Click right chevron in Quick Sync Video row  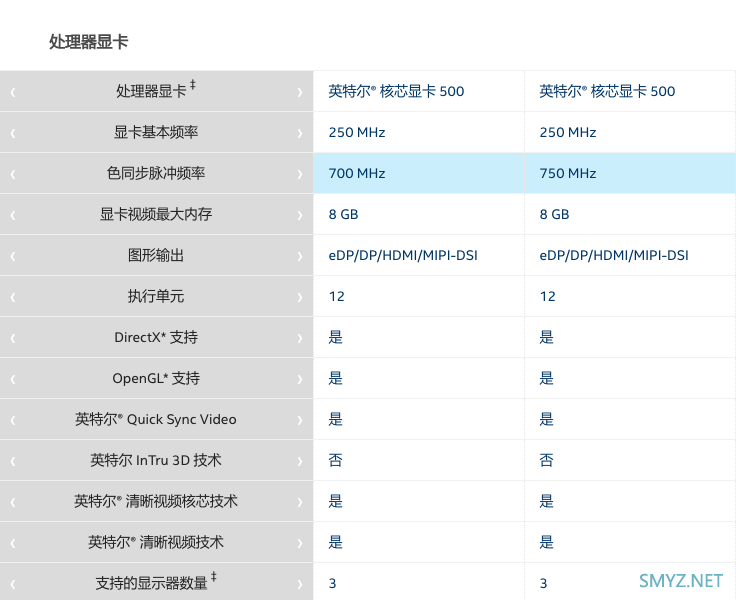pos(300,420)
